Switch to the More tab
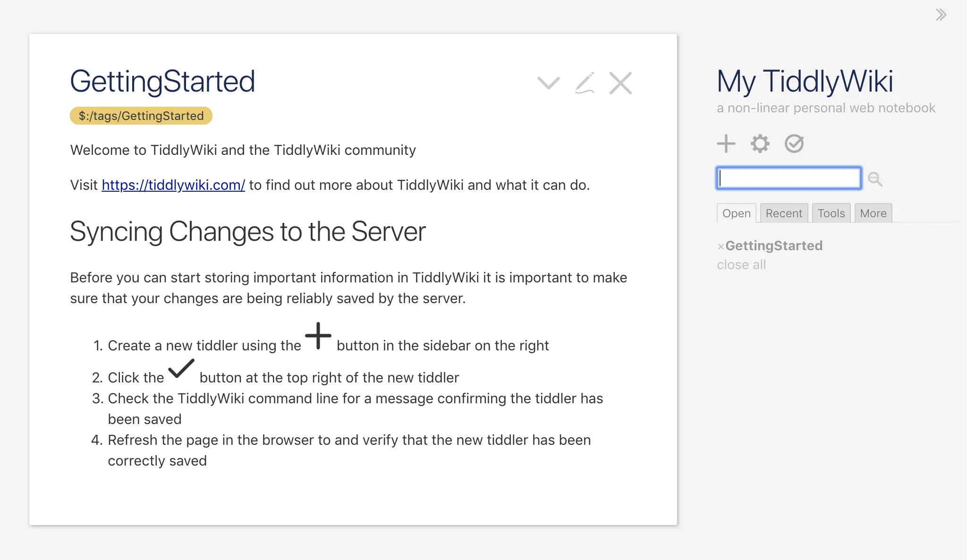Viewport: 967px width, 560px height. click(x=873, y=213)
